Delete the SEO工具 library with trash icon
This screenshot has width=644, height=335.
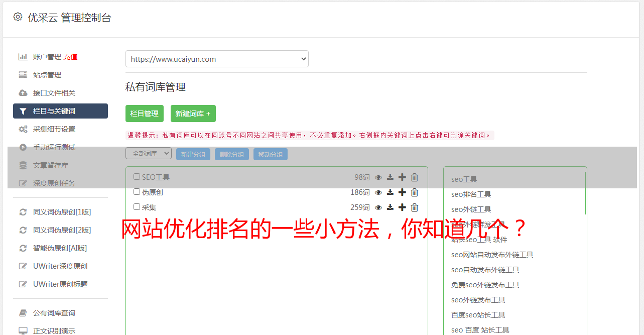click(x=415, y=177)
